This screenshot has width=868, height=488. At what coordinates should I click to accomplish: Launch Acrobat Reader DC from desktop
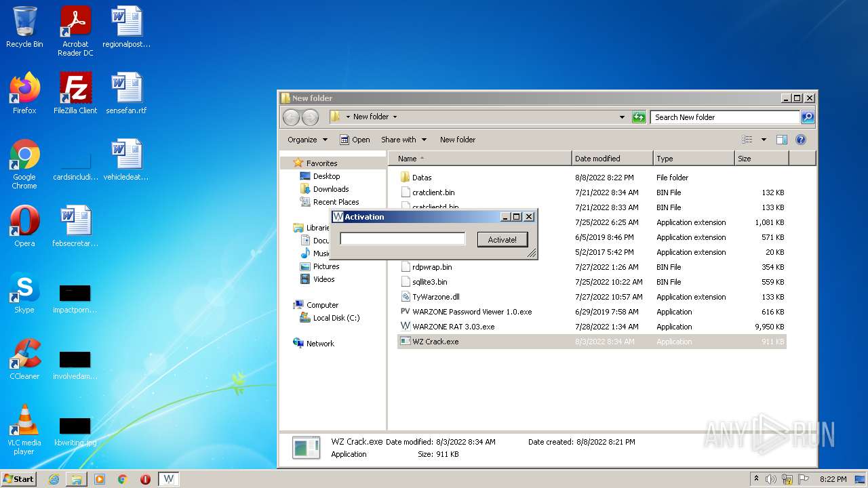point(75,31)
